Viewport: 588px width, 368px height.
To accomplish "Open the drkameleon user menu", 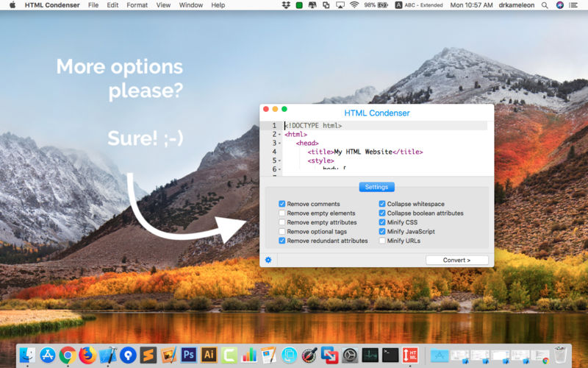I will [x=517, y=5].
